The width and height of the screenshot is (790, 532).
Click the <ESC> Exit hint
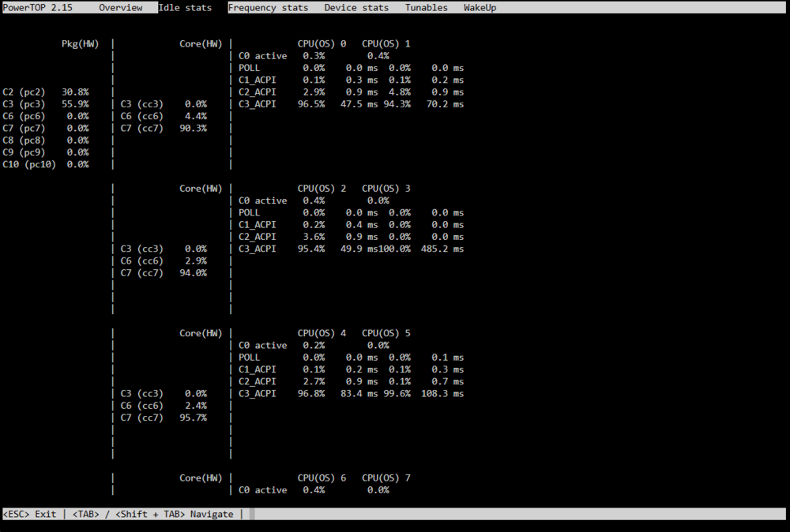pos(30,514)
